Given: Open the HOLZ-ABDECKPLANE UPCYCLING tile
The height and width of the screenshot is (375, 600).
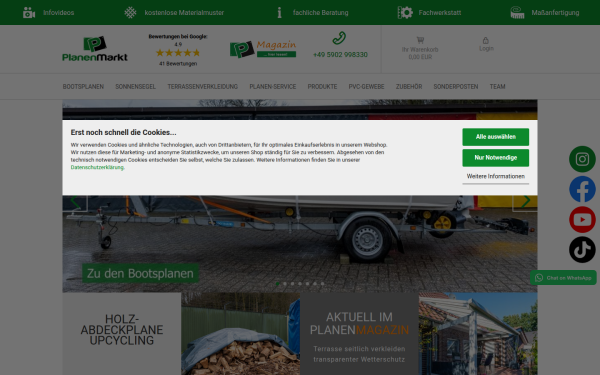Looking at the screenshot, I should pos(122,334).
